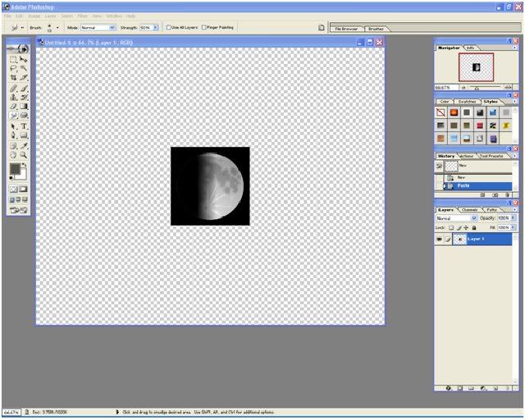Enable Finger Painting checkbox
525x420 pixels.
(203, 27)
